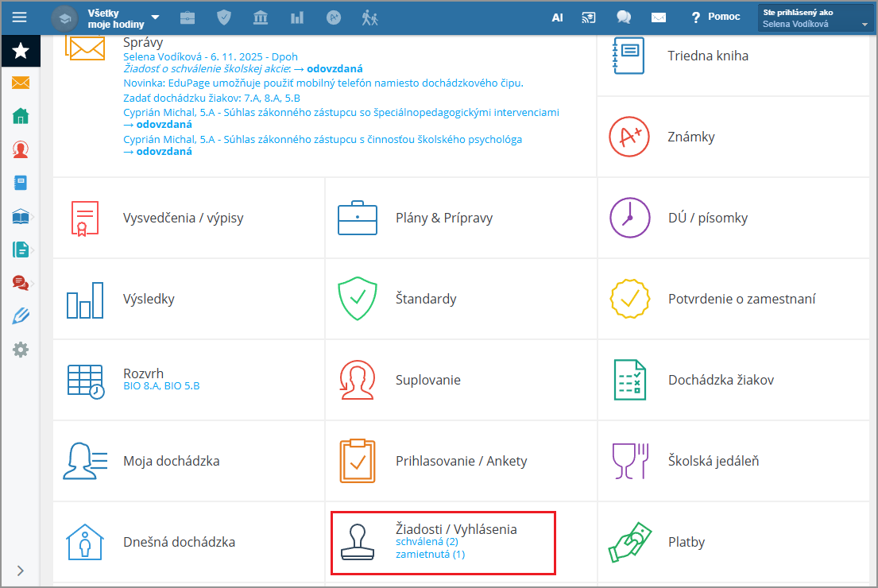Image resolution: width=878 pixels, height=588 pixels.
Task: Open the logged-in user Selena Vodíková dropdown
Action: (x=816, y=18)
